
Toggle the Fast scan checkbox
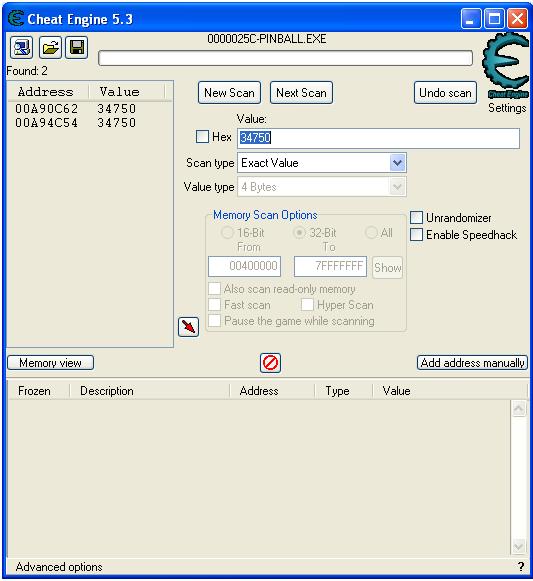pyautogui.click(x=214, y=305)
